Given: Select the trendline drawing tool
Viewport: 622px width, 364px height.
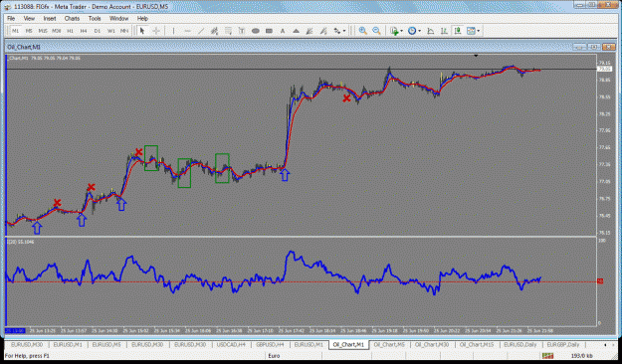Looking at the screenshot, I should point(201,31).
